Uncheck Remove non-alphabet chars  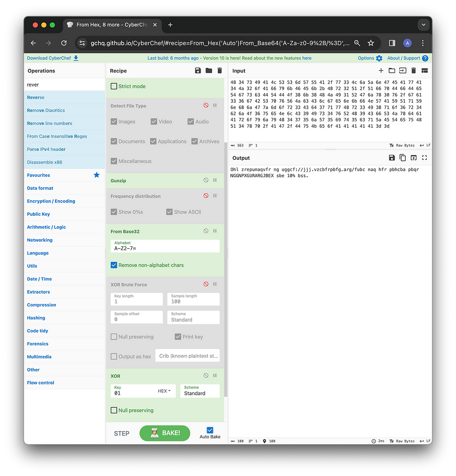[114, 265]
